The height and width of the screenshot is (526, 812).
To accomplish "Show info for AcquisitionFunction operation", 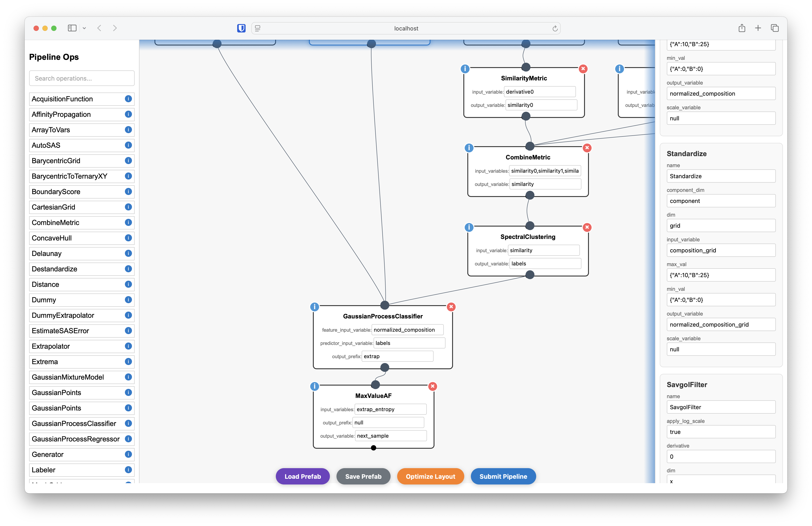I will tap(128, 99).
